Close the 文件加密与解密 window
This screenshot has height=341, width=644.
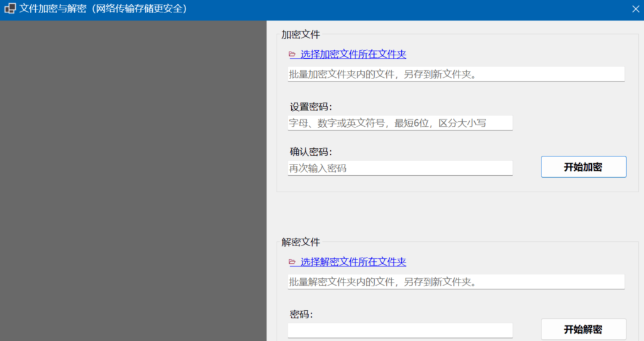click(635, 9)
